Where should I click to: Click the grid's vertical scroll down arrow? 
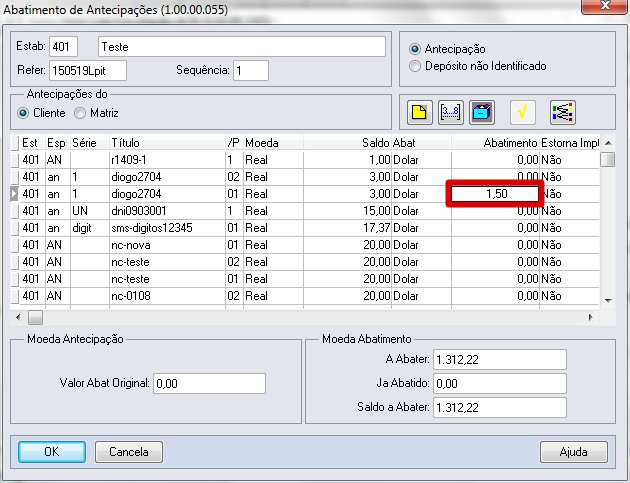pyautogui.click(x=608, y=300)
